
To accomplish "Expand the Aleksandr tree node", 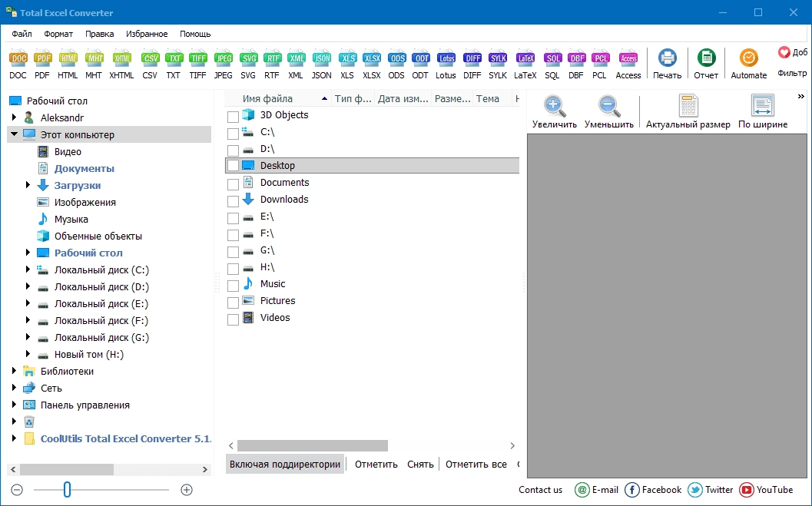I will coord(15,117).
